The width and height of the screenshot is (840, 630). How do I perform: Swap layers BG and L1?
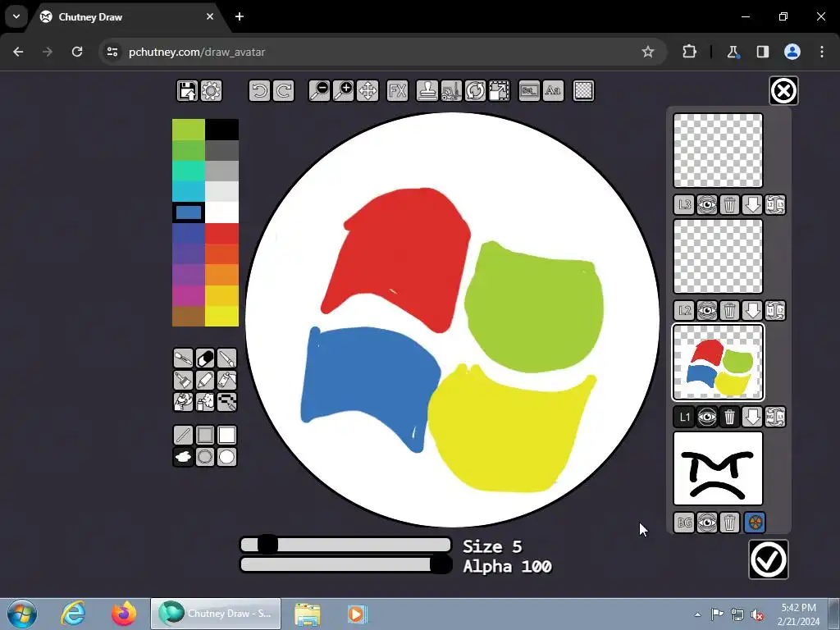pyautogui.click(x=775, y=417)
